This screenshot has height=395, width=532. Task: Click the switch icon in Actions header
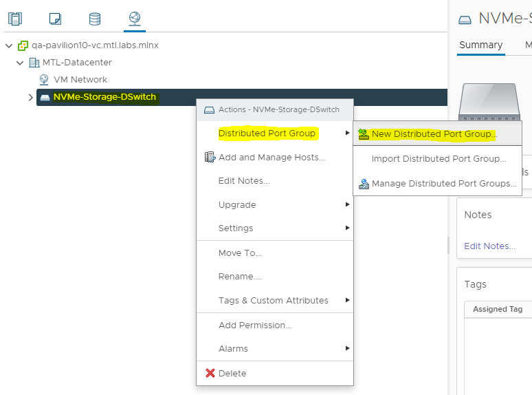tap(209, 110)
